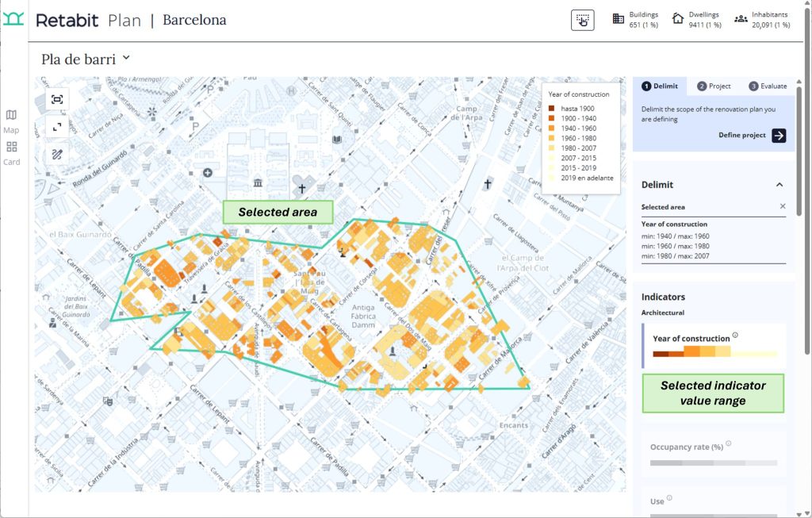Screen dimensions: 812x518
Task: Click the Occupancy rate indicator bar
Action: [x=714, y=462]
